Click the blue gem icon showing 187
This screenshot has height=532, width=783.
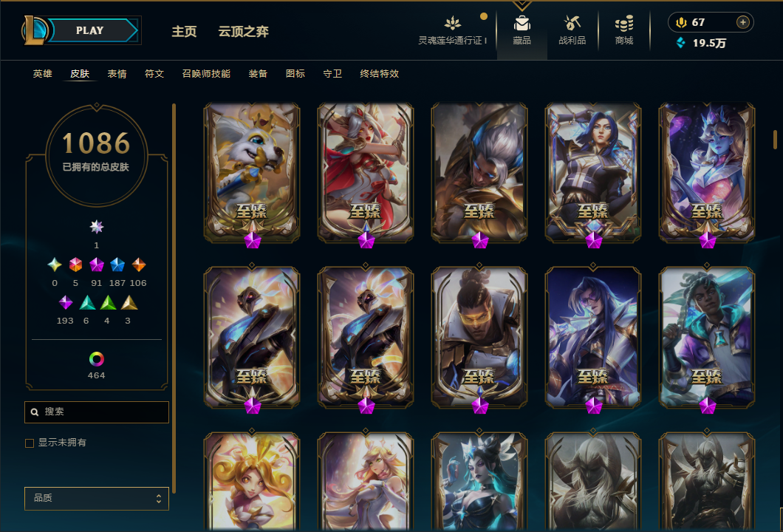pos(117,265)
